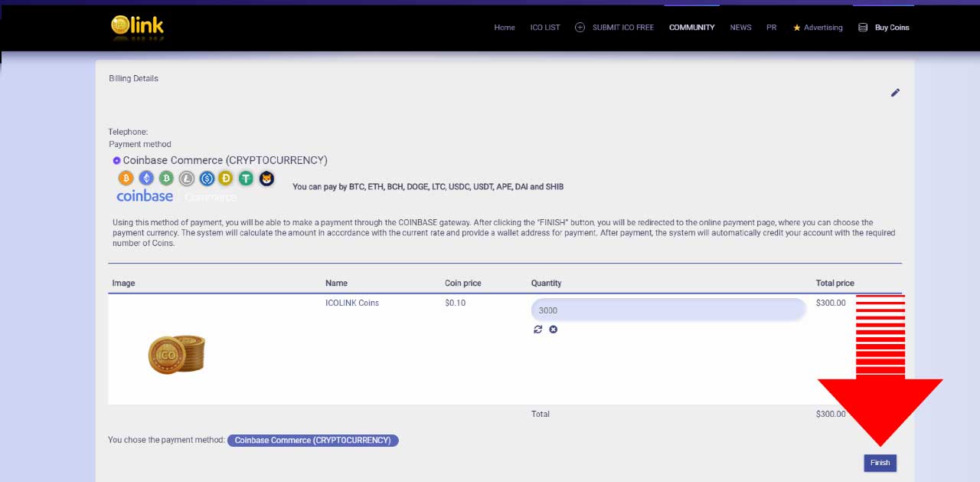
Task: Click the green Tether icon
Action: click(x=246, y=179)
